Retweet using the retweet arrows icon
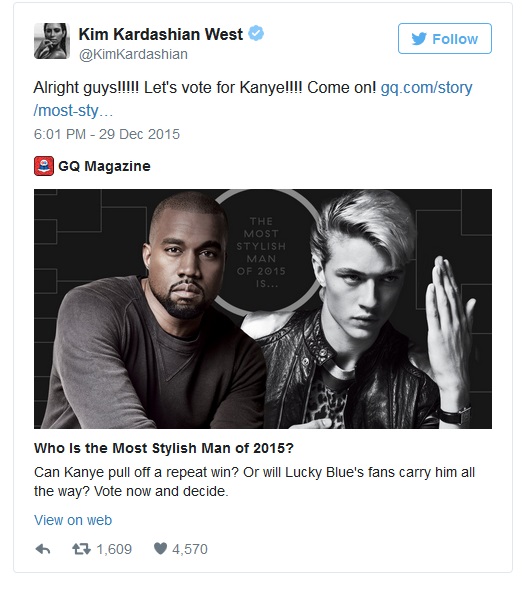The width and height of the screenshot is (527, 589). click(x=82, y=549)
